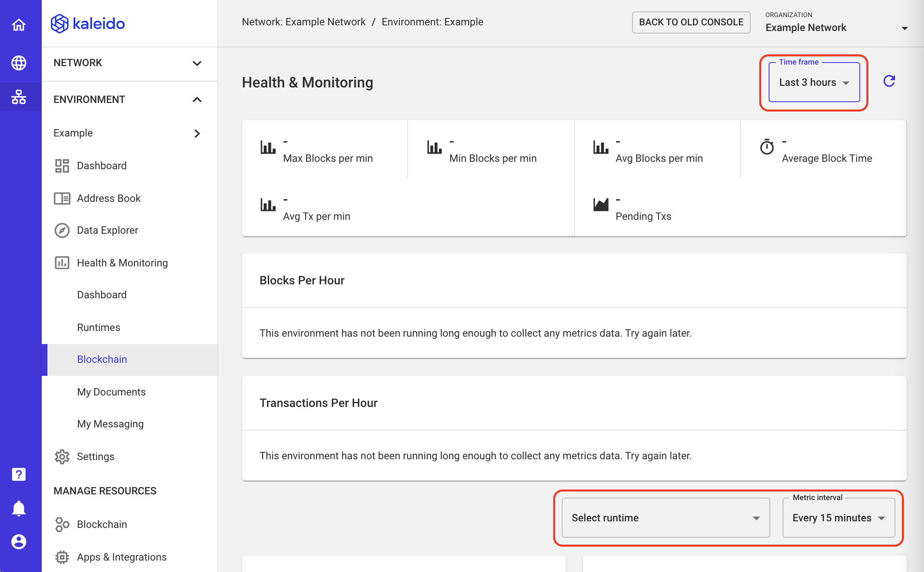Click the Runtimes menu item in sidebar
Image resolution: width=924 pixels, height=572 pixels.
tap(98, 327)
